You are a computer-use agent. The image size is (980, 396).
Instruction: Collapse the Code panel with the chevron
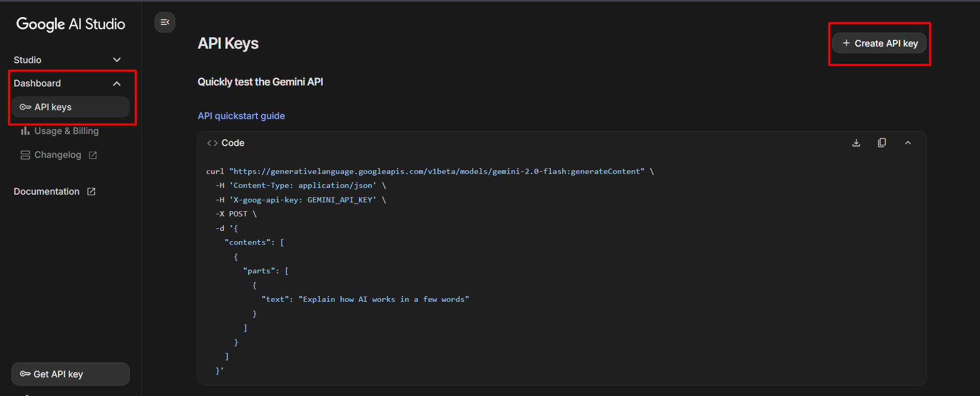pyautogui.click(x=908, y=143)
